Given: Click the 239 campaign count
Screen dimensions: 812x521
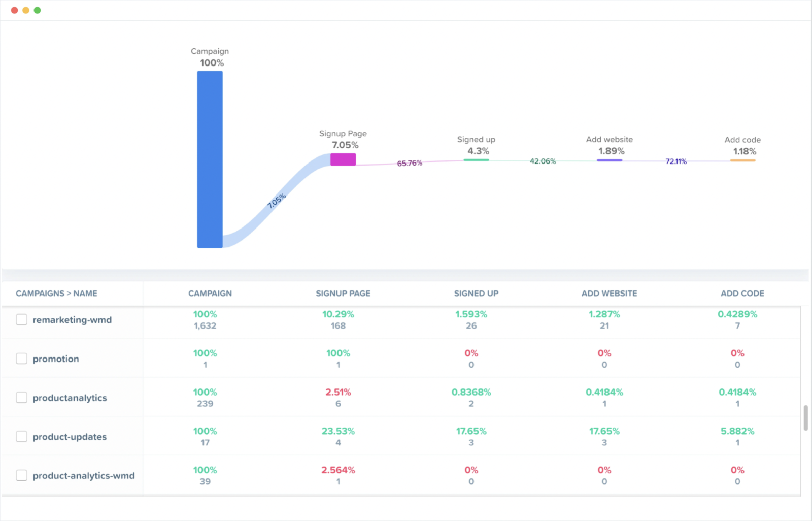Looking at the screenshot, I should (205, 404).
